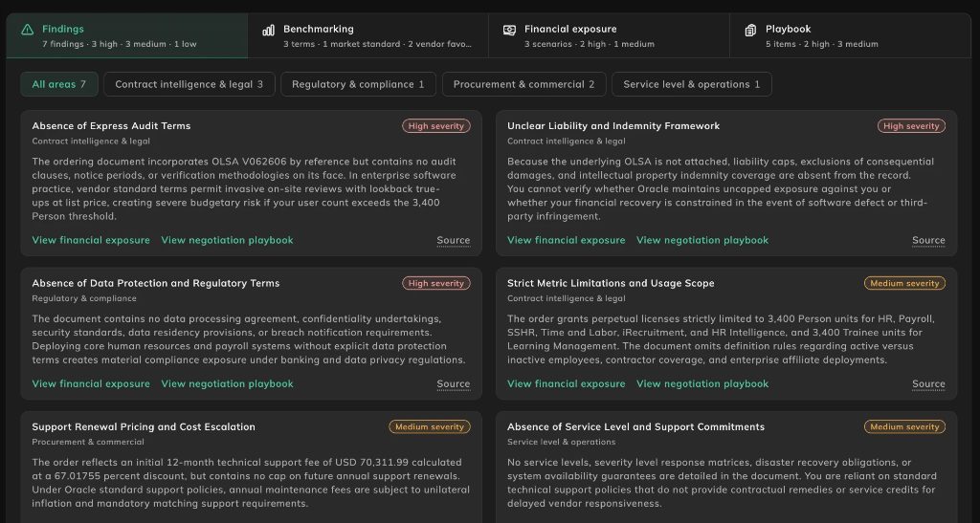Filter by Contract intelligence & legal

coord(189,84)
